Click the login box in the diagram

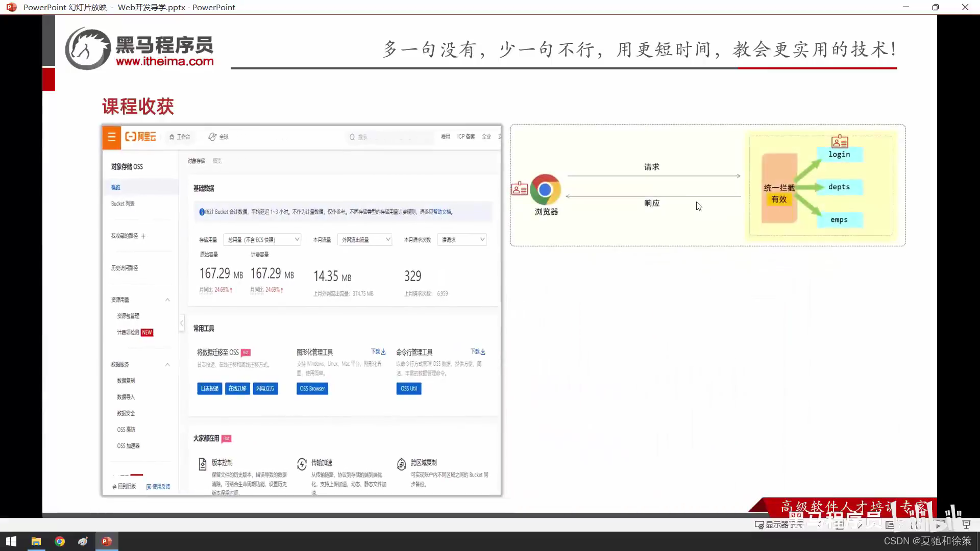tap(839, 155)
